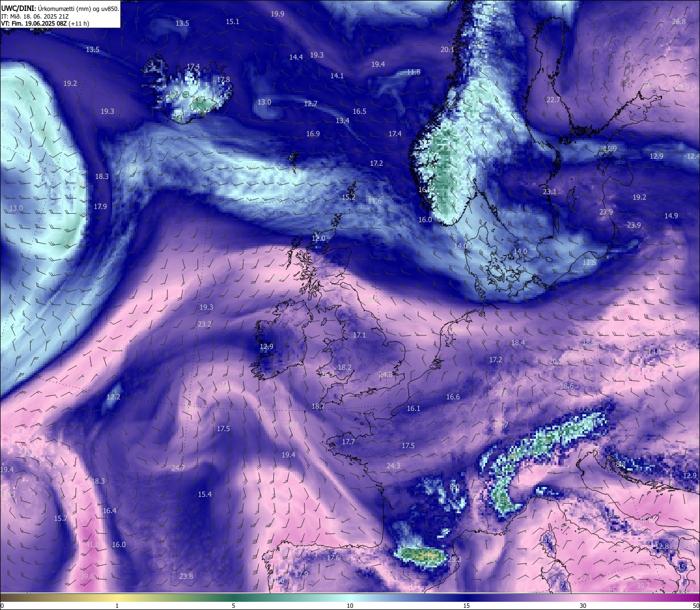Viewport: 700px width, 610px height.
Task: Click the 11.8 value label
Action: coord(413,72)
